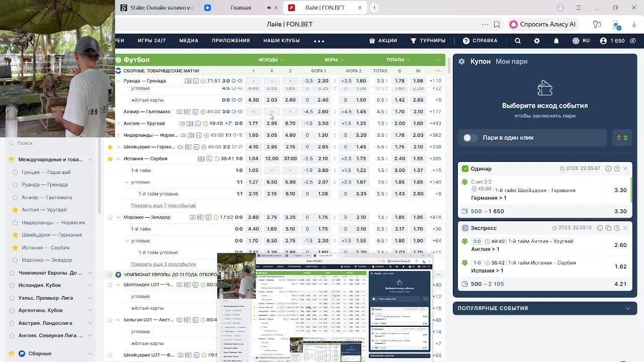644x362 pixels.
Task: Click Спросить Алису AI button
Action: [x=543, y=24]
